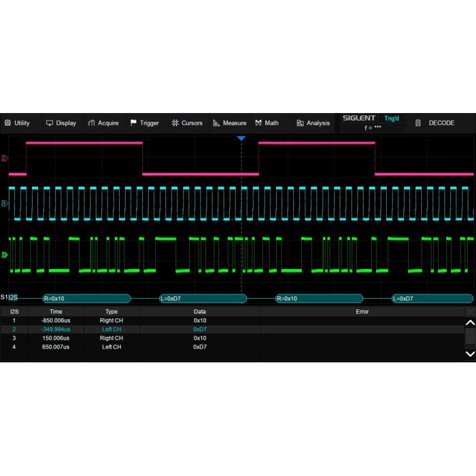Click the Acquire waveform icon
Screen dimensions: 476x476
click(92, 123)
